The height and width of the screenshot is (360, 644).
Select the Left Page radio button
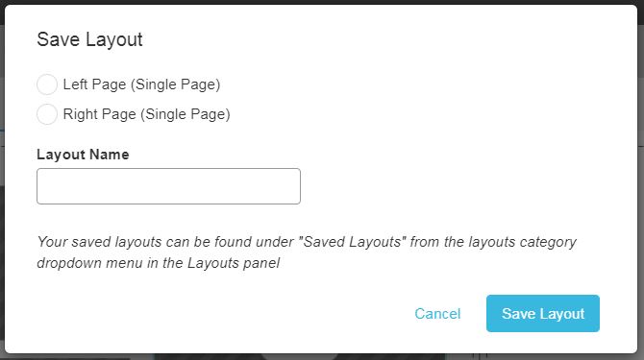[47, 84]
